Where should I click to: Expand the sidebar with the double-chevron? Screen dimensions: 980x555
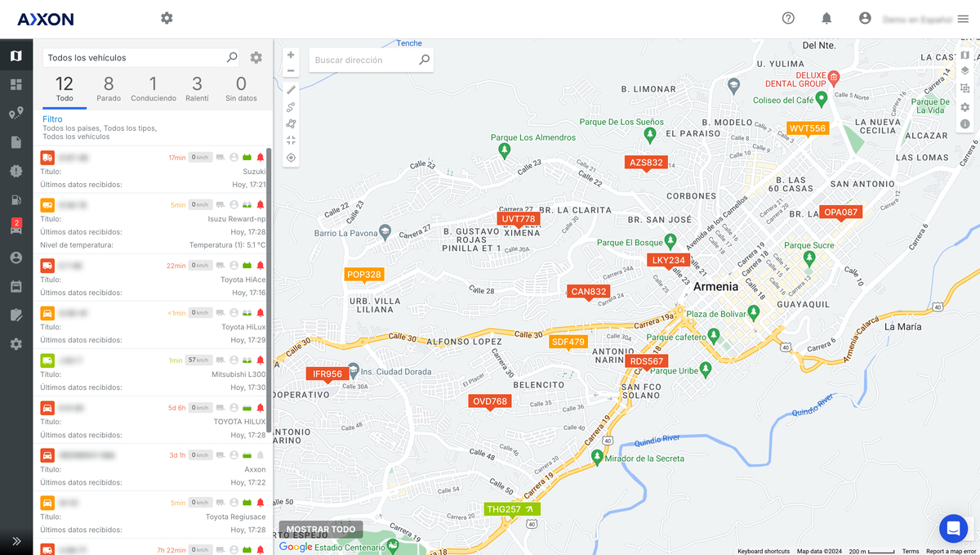(16, 541)
